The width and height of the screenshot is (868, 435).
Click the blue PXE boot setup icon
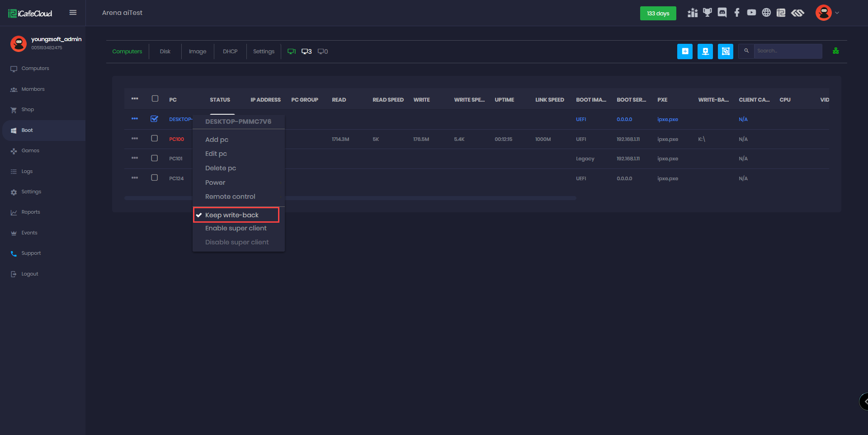(x=725, y=51)
